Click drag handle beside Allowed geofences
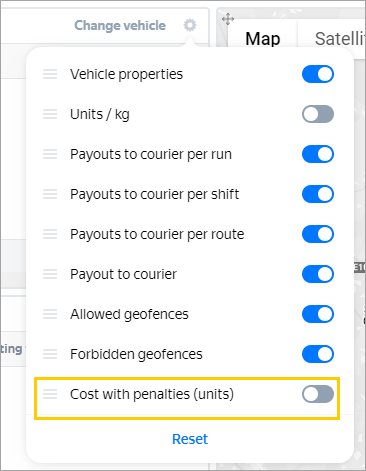 click(50, 314)
